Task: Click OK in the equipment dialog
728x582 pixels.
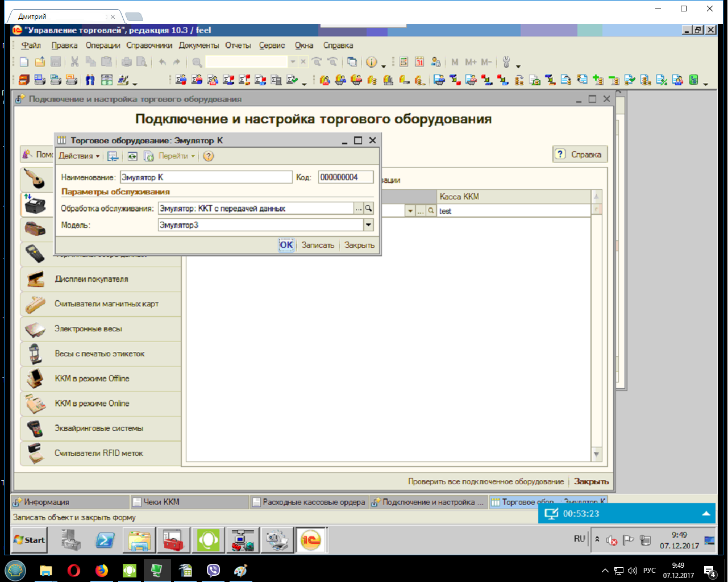Action: (x=286, y=245)
